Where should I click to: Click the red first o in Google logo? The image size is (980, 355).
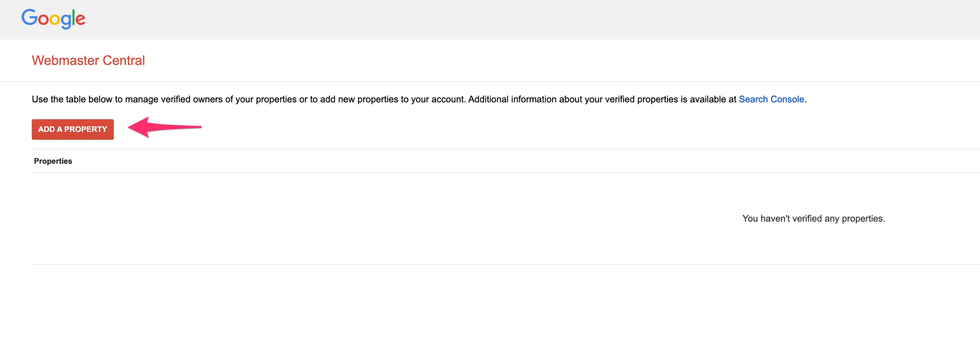coord(43,20)
